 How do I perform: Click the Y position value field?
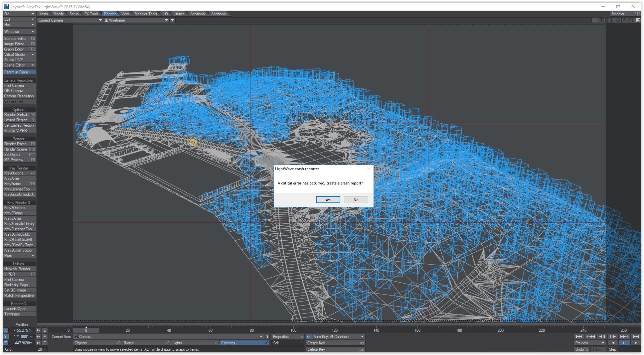pyautogui.click(x=23, y=337)
